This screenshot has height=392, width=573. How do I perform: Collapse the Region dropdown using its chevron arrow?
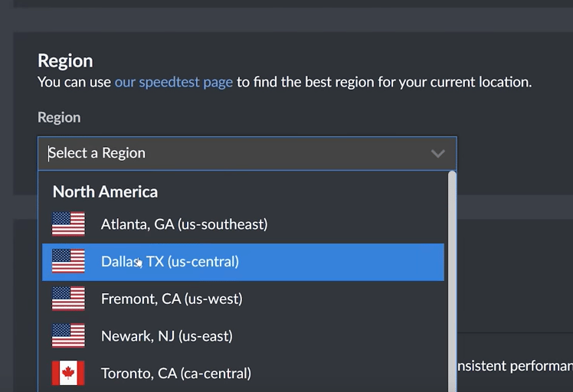pos(437,153)
